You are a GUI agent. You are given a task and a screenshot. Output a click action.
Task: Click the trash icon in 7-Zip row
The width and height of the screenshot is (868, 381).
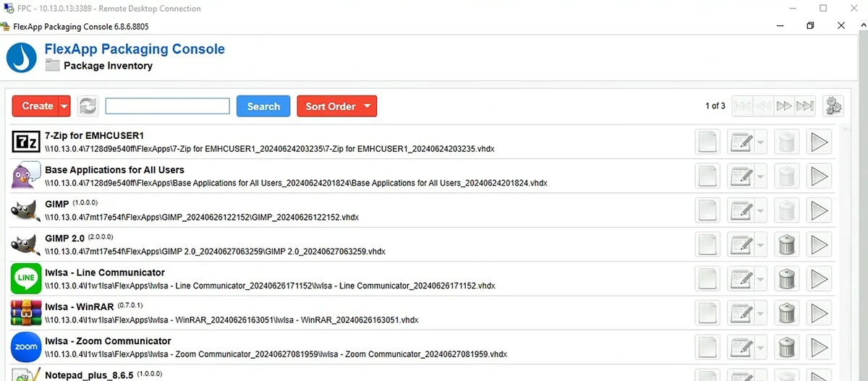786,142
